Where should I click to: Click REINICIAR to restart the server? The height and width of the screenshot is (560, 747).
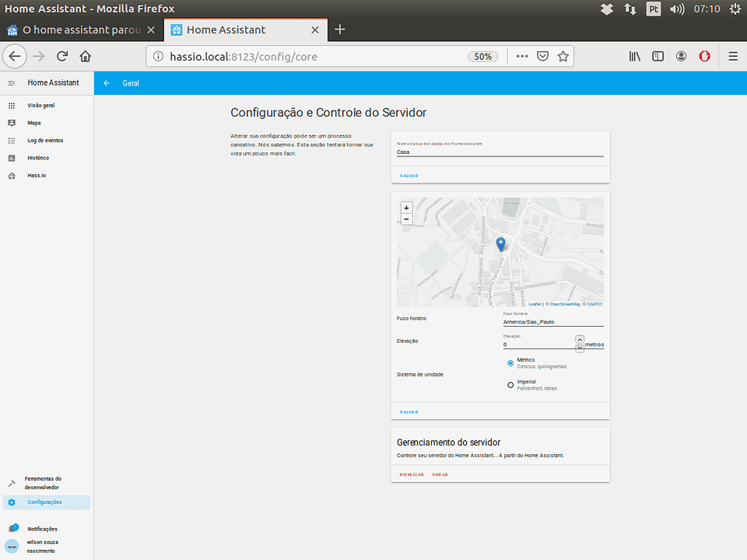(x=412, y=474)
